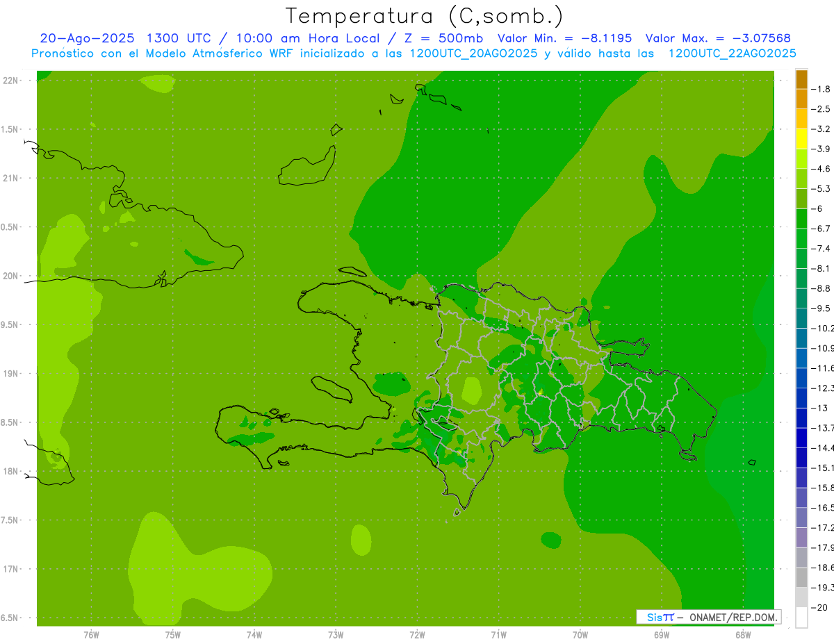
Task: Click the '68W' longitude label
Action: click(x=743, y=635)
